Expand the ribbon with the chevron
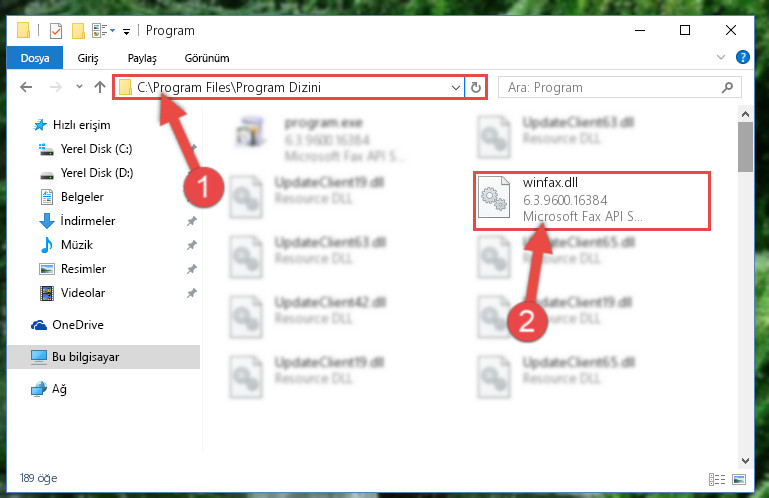Screen dimensions: 769x498 720,57
